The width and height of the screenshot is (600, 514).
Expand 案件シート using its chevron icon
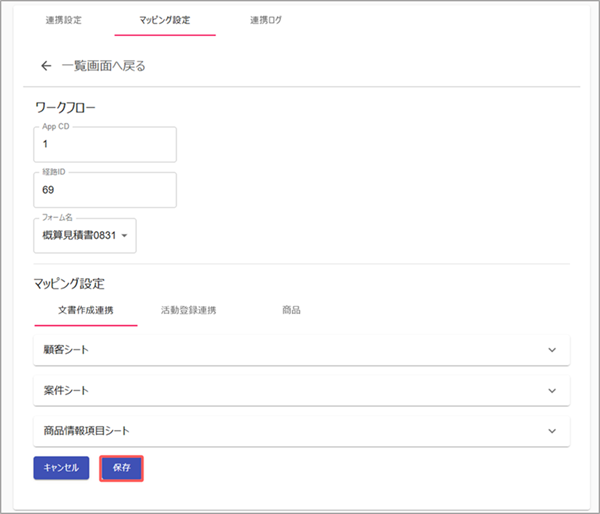coord(551,390)
